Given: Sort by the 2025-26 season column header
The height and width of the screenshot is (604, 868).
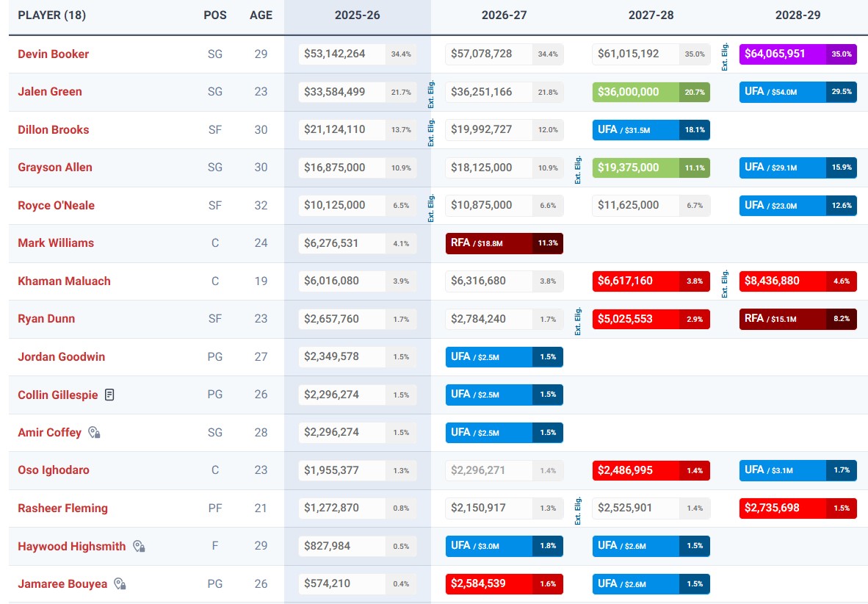Looking at the screenshot, I should tap(357, 15).
